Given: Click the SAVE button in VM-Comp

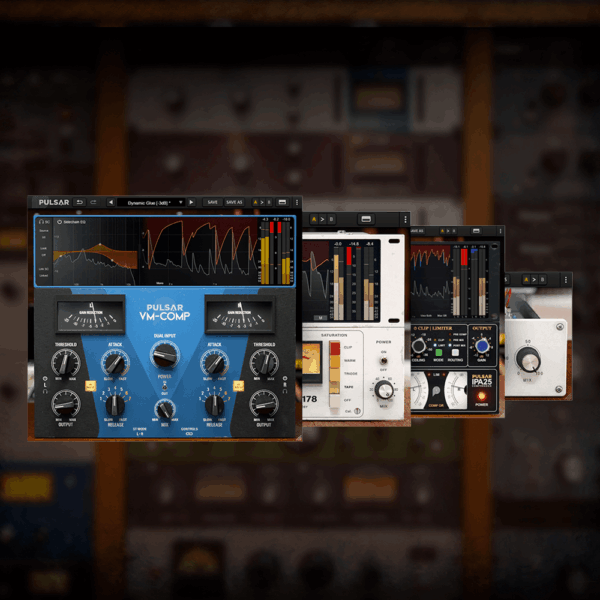Looking at the screenshot, I should [x=212, y=202].
